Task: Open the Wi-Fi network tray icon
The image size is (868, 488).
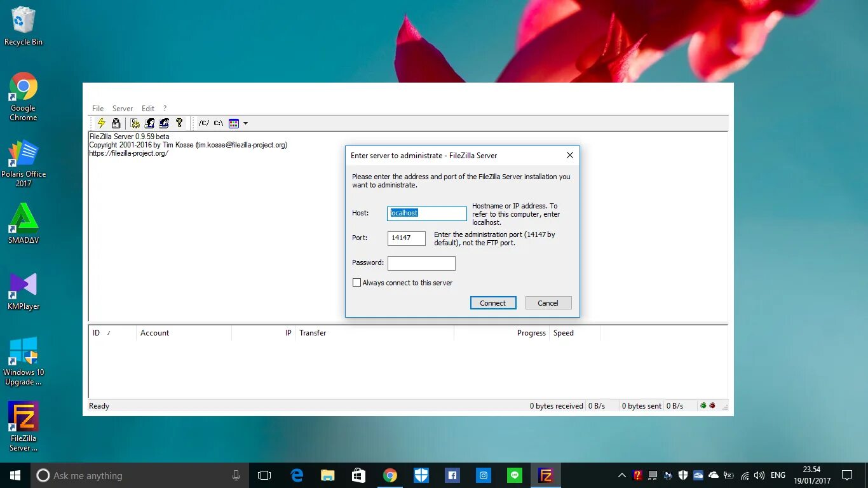Action: [x=744, y=475]
